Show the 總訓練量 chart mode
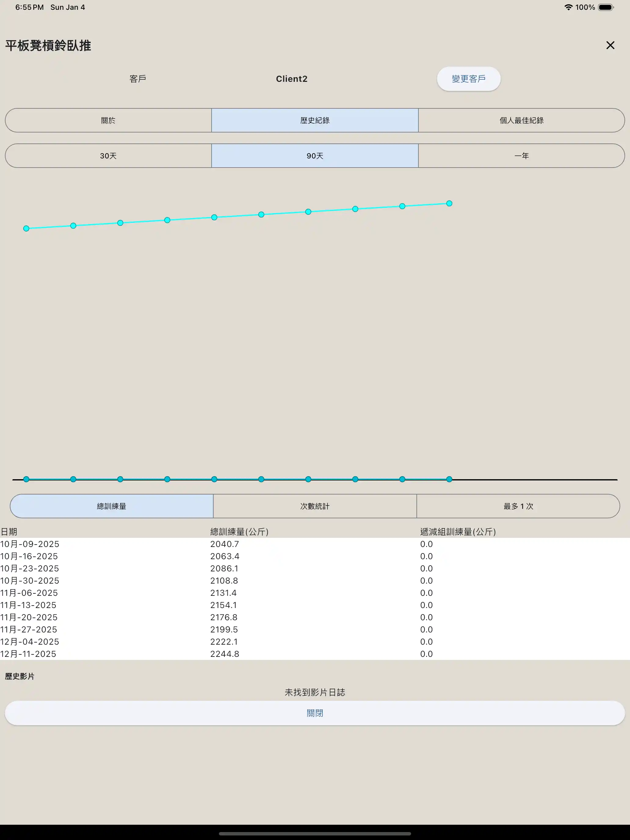The width and height of the screenshot is (630, 840). [112, 506]
